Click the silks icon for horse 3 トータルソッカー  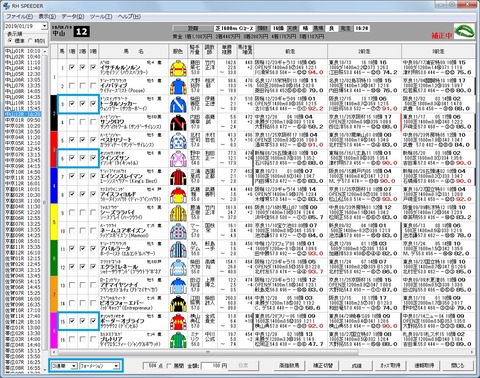178,104
